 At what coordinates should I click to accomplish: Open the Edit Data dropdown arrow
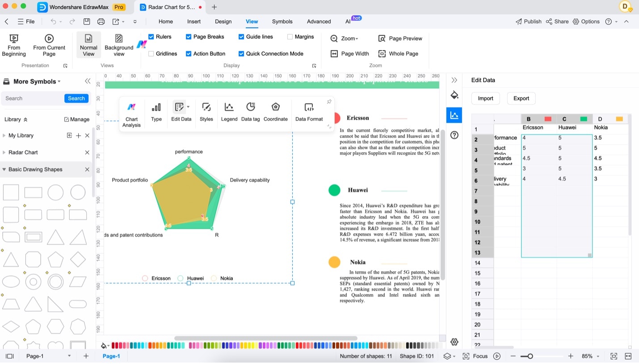tap(188, 107)
